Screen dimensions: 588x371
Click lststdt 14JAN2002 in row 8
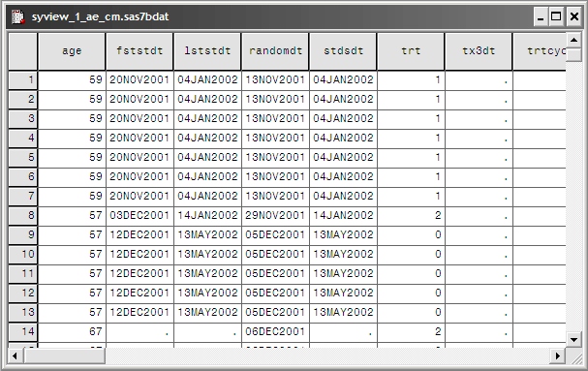pos(207,216)
